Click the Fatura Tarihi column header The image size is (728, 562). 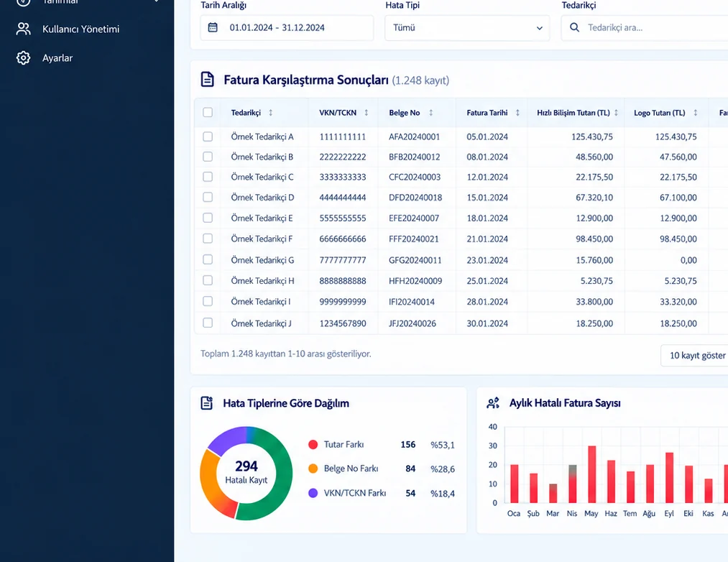(x=487, y=112)
